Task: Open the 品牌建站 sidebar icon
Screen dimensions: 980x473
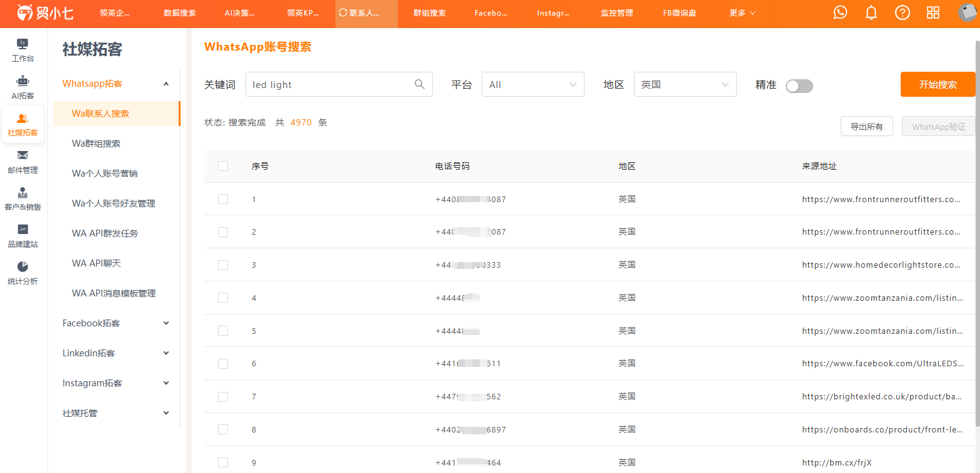Action: (22, 236)
